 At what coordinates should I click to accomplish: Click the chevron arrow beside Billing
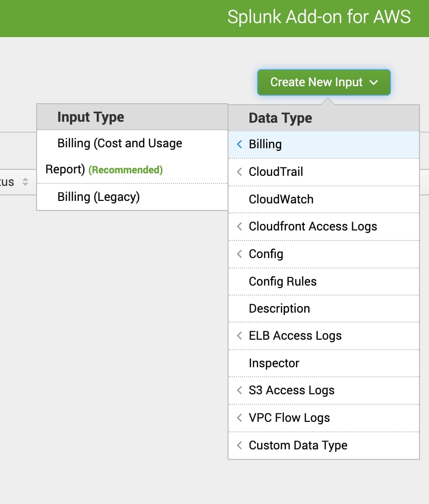pyautogui.click(x=239, y=144)
